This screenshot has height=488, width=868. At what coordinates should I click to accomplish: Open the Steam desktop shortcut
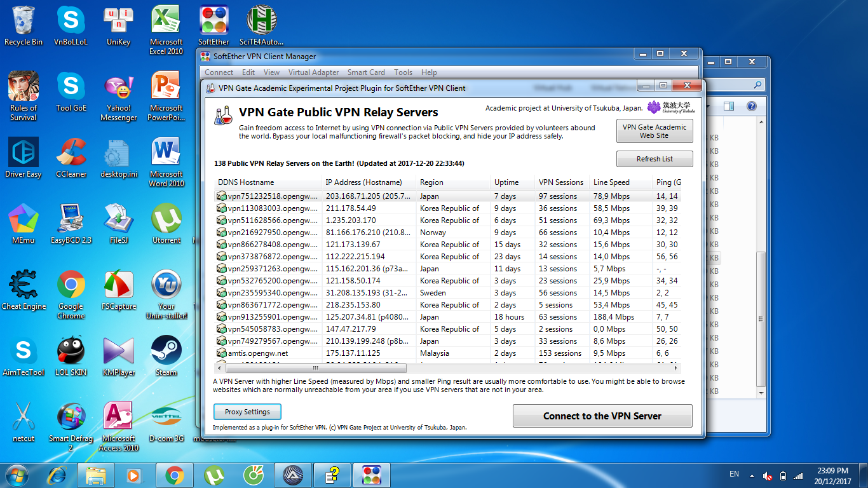[166, 356]
